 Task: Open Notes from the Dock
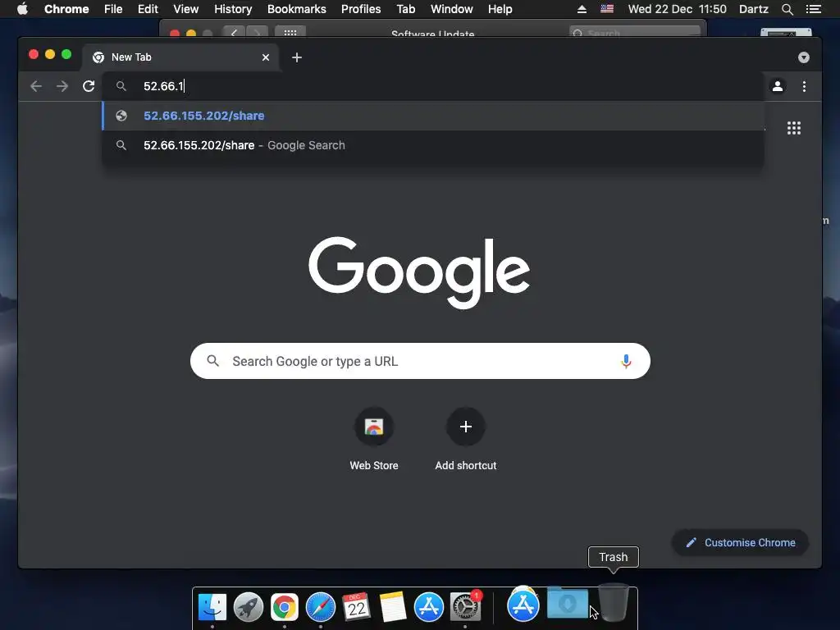click(x=393, y=607)
